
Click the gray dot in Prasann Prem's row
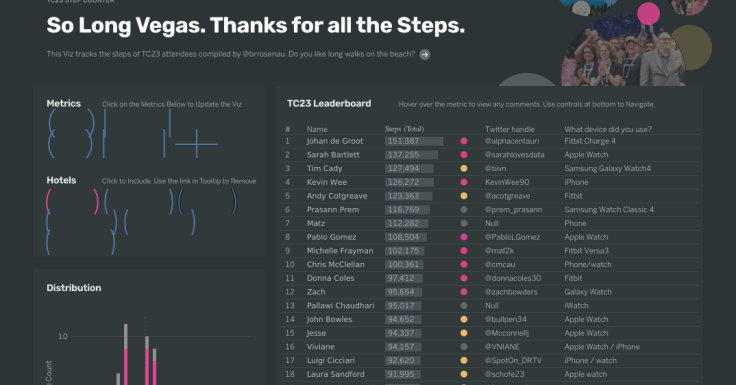pyautogui.click(x=464, y=209)
